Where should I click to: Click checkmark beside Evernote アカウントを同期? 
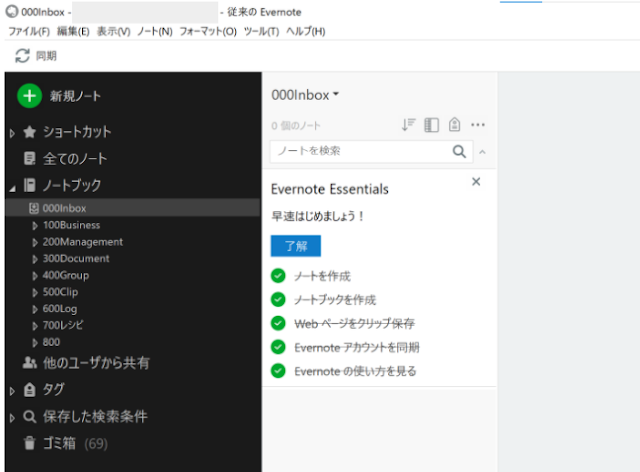coord(278,347)
